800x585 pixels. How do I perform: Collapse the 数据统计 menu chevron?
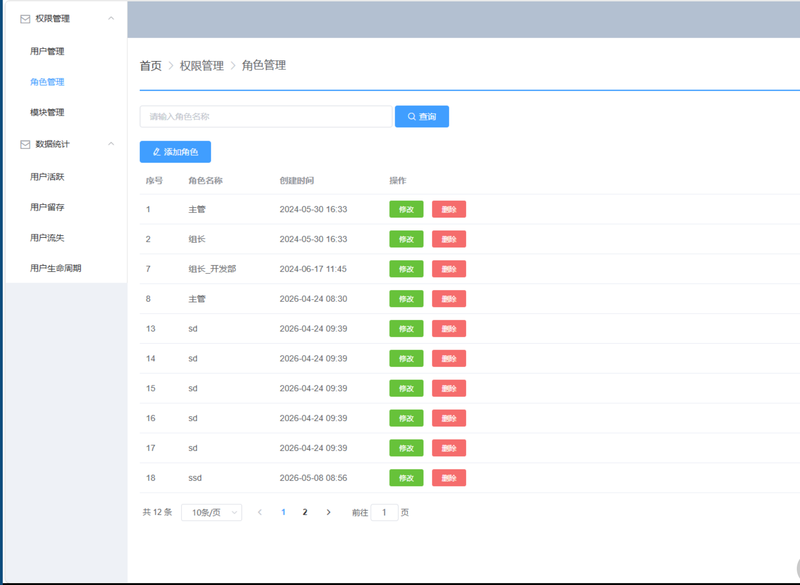pos(111,144)
